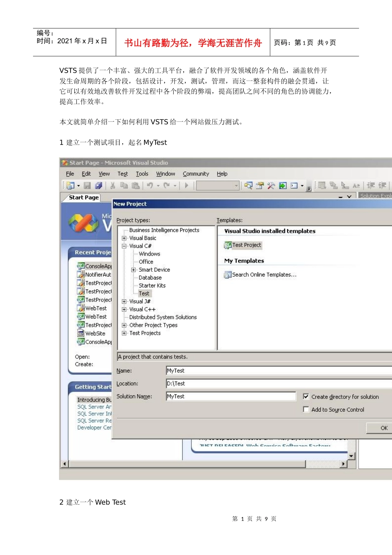Open the Edit menu
This screenshot has height=555, width=392.
click(x=86, y=174)
